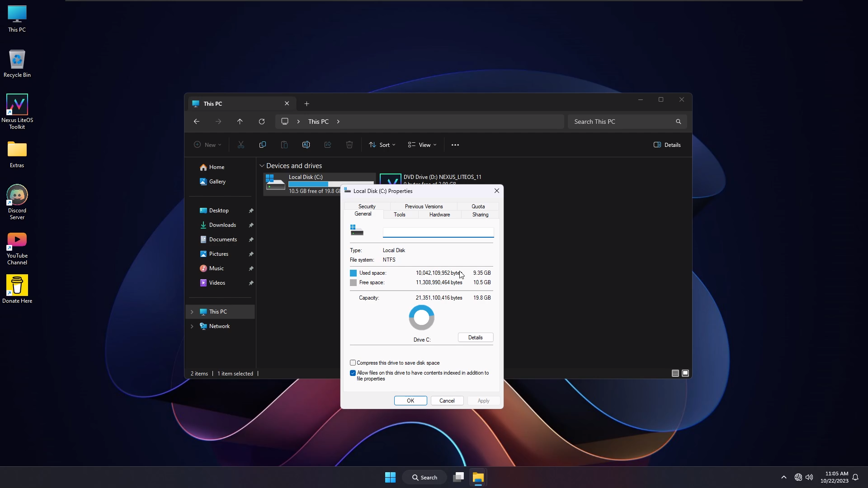
Task: Open the View dropdown
Action: [422, 145]
